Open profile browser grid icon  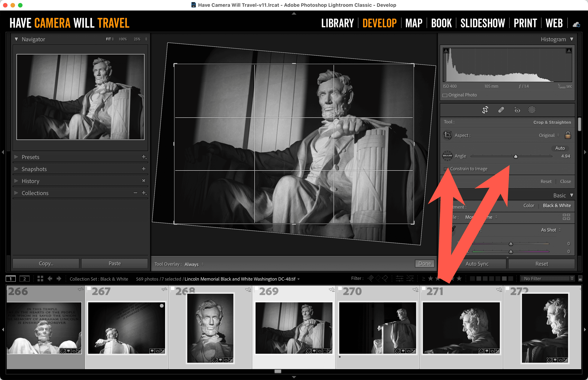566,217
